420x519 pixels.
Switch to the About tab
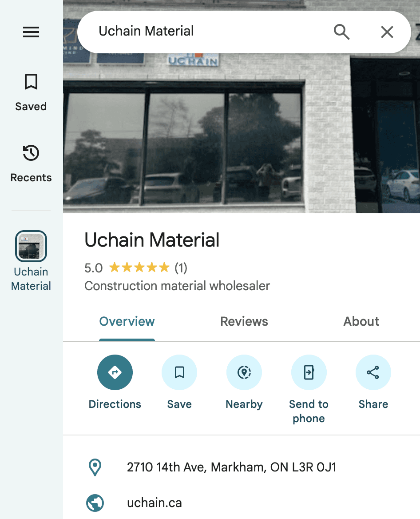point(361,322)
